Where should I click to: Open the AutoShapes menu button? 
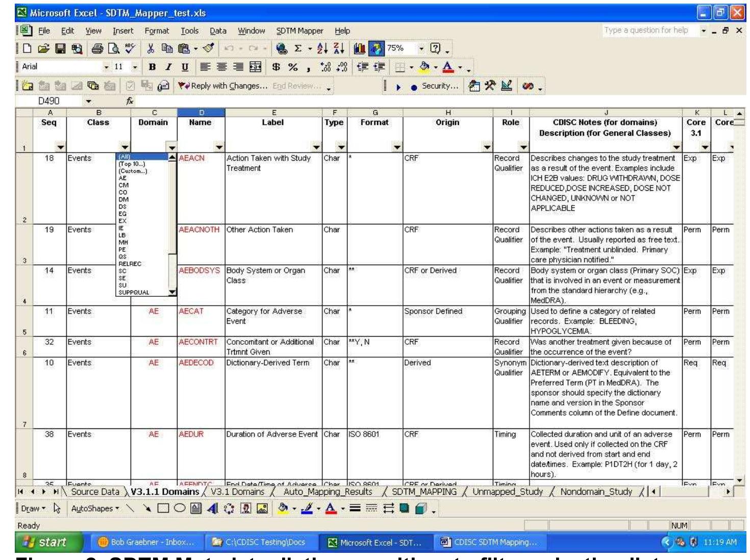pos(95,508)
